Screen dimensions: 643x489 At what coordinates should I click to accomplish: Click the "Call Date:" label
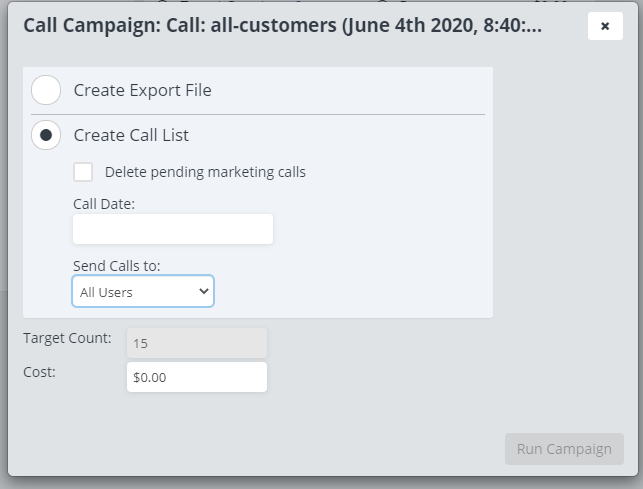coord(104,204)
